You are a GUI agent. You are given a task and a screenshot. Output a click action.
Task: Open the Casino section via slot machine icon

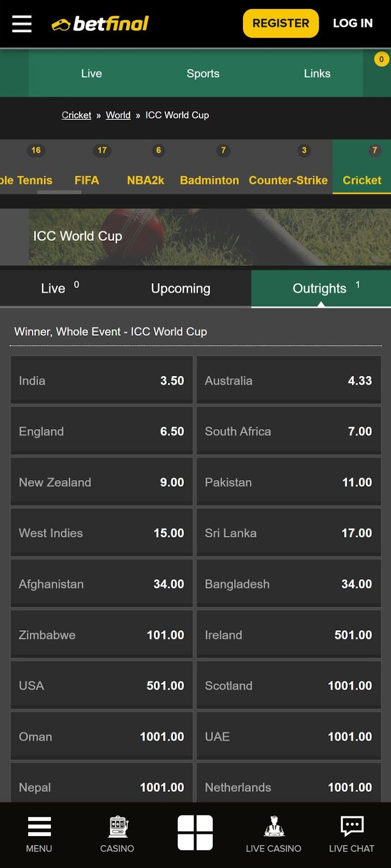117,834
